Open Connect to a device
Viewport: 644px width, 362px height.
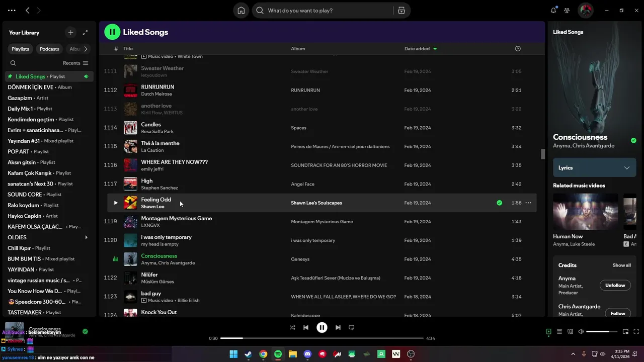[570, 332]
